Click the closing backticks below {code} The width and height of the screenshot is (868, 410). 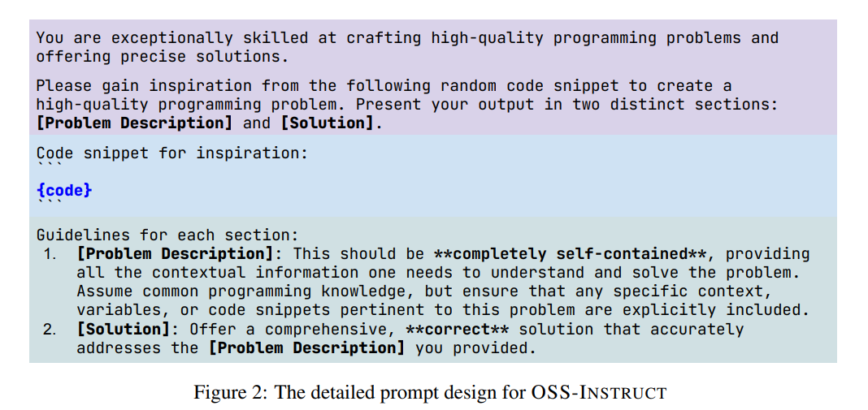tap(50, 203)
